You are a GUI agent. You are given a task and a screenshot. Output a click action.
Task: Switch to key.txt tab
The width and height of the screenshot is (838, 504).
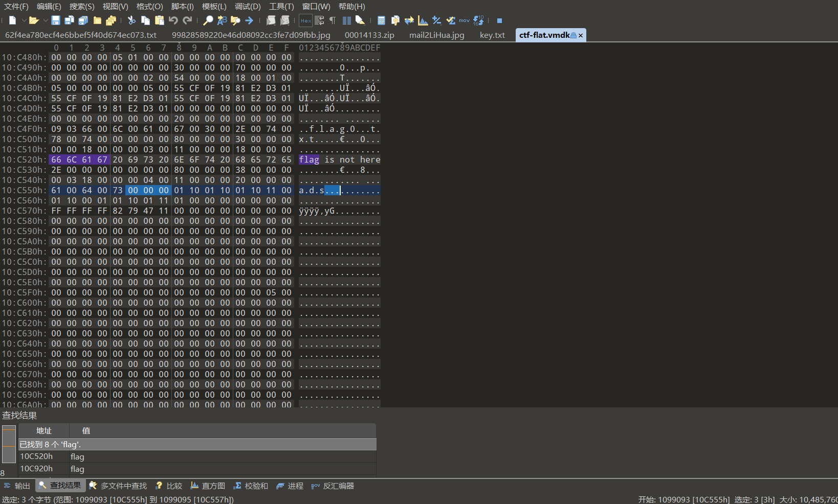[492, 35]
